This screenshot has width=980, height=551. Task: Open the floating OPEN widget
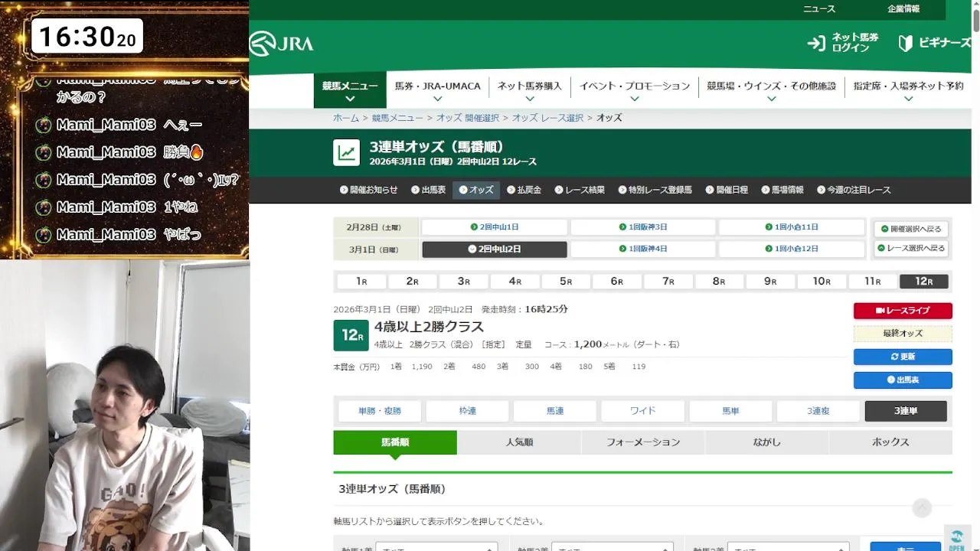click(957, 540)
